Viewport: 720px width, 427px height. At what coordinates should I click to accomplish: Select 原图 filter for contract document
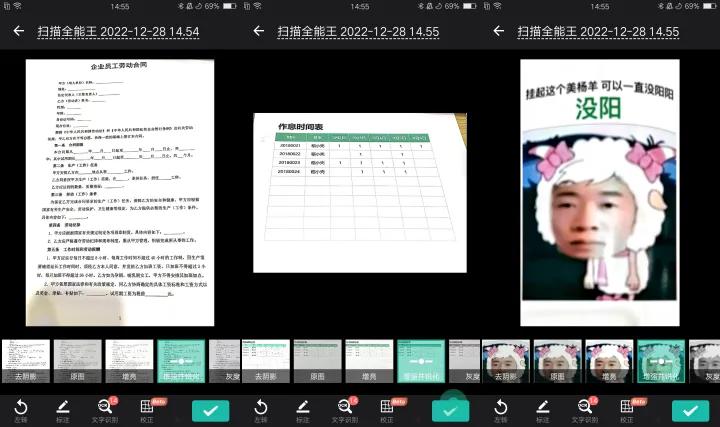pos(77,362)
